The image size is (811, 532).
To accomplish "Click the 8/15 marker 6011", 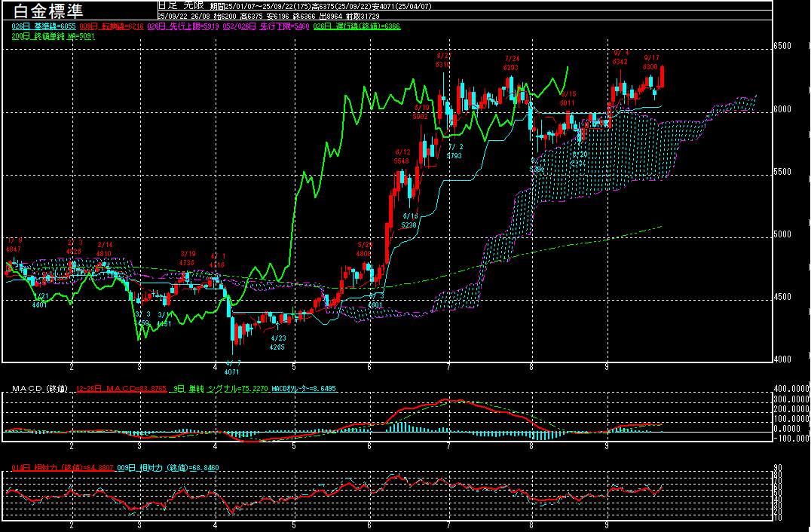I will point(568,102).
